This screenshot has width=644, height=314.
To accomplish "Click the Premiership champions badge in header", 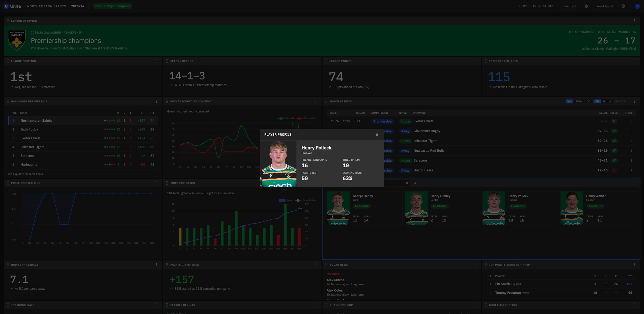I will pos(112,6).
